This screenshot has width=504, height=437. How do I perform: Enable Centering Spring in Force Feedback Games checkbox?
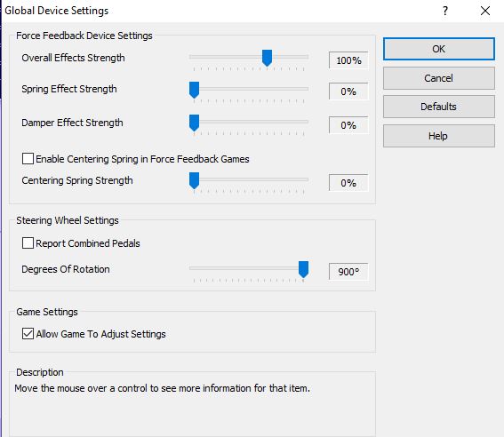point(28,159)
